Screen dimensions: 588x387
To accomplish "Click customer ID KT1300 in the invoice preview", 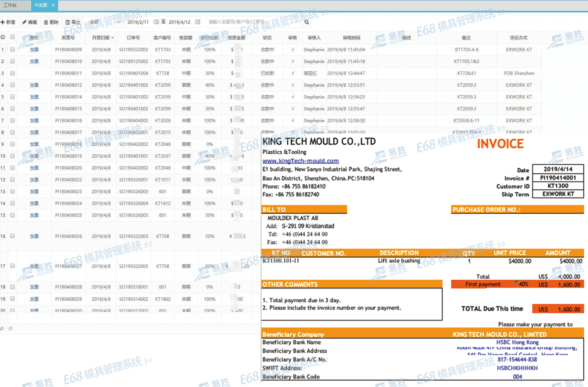I will point(558,186).
